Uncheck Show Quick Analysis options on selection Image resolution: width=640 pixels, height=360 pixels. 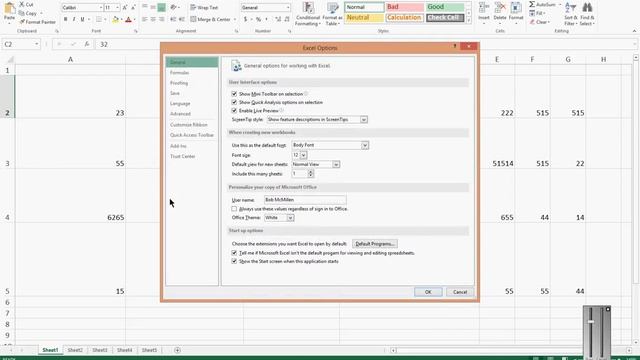234,102
